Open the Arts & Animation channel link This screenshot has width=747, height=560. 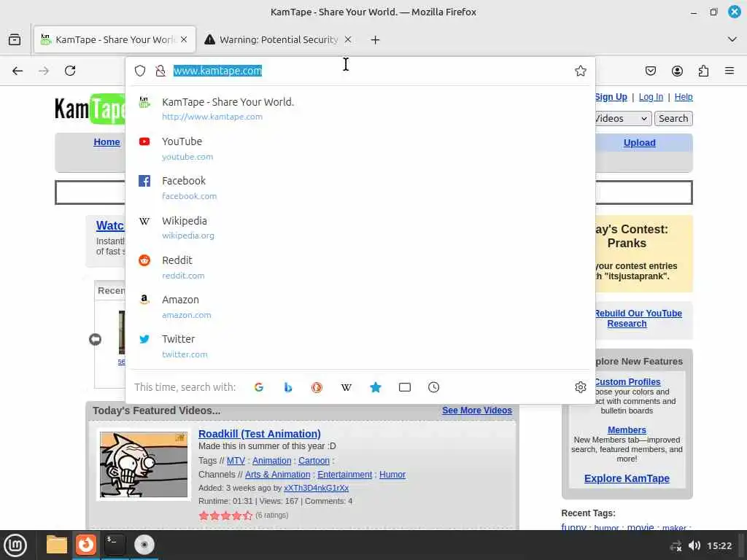(x=277, y=474)
